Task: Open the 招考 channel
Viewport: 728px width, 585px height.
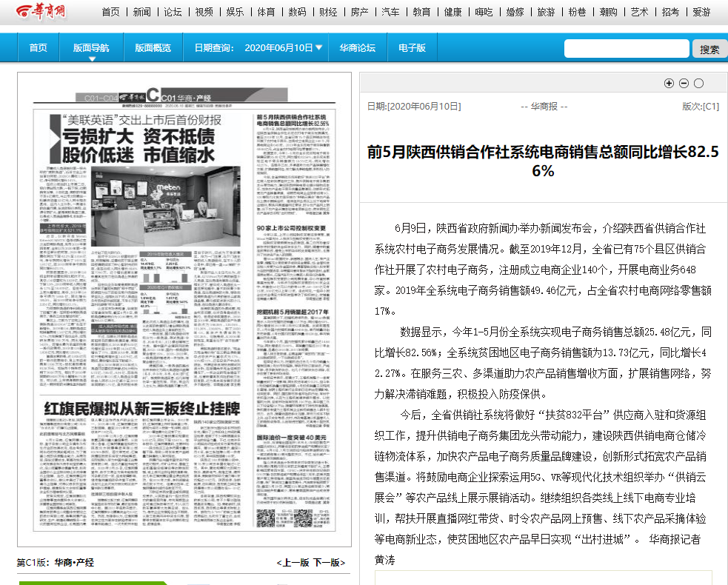Action: click(670, 12)
